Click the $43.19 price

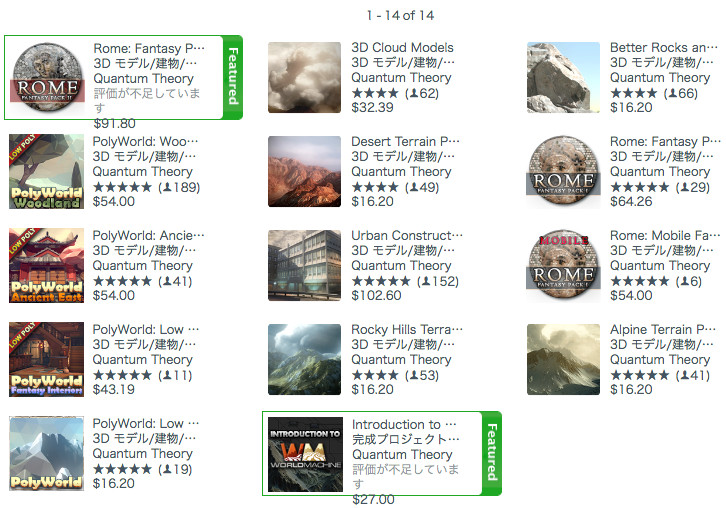[113, 389]
